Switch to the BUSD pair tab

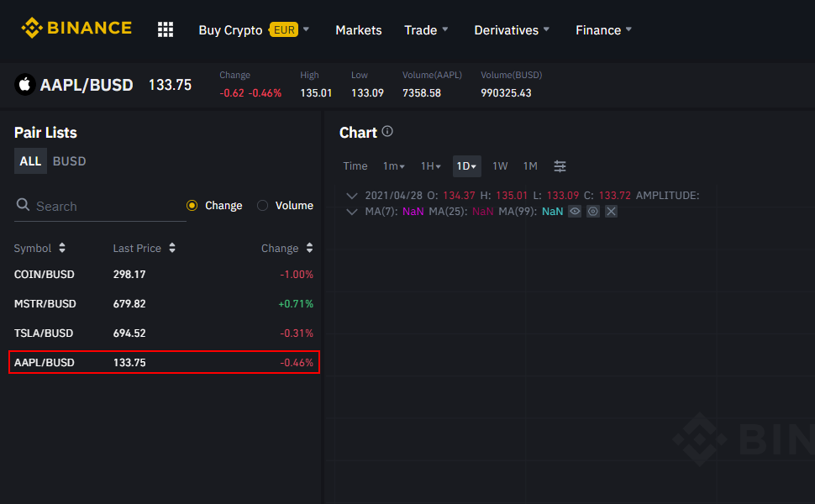(x=69, y=161)
